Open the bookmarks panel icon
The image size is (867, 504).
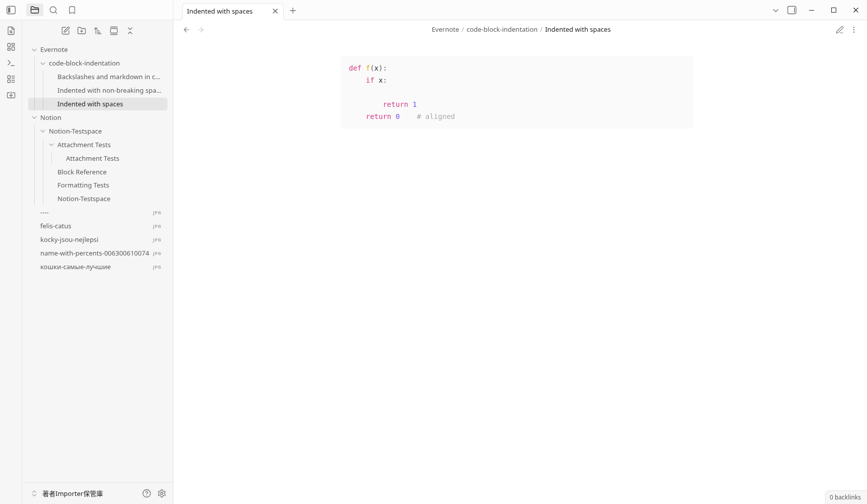pyautogui.click(x=72, y=10)
